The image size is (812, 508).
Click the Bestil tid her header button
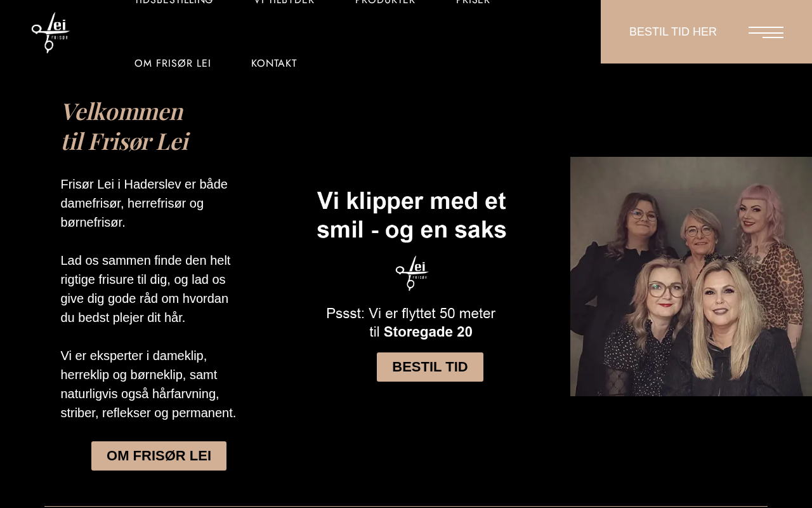point(673,32)
